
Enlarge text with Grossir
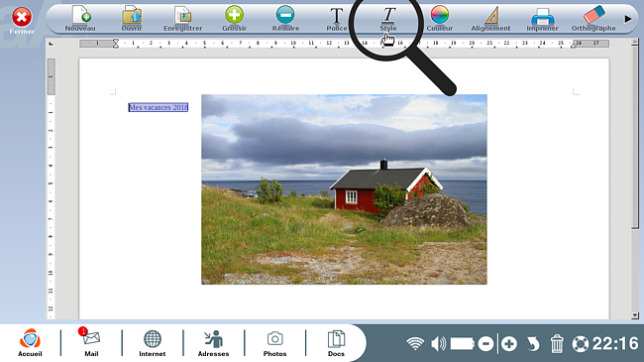(234, 19)
